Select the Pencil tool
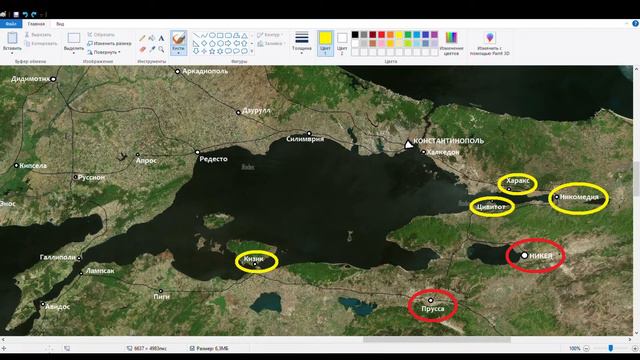640x360 pixels. (142, 38)
